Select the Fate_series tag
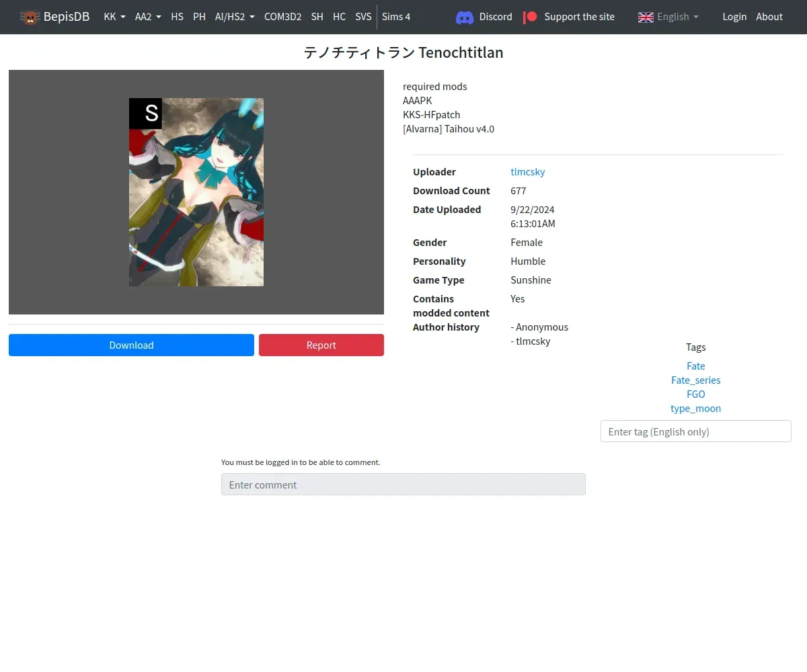 [695, 380]
